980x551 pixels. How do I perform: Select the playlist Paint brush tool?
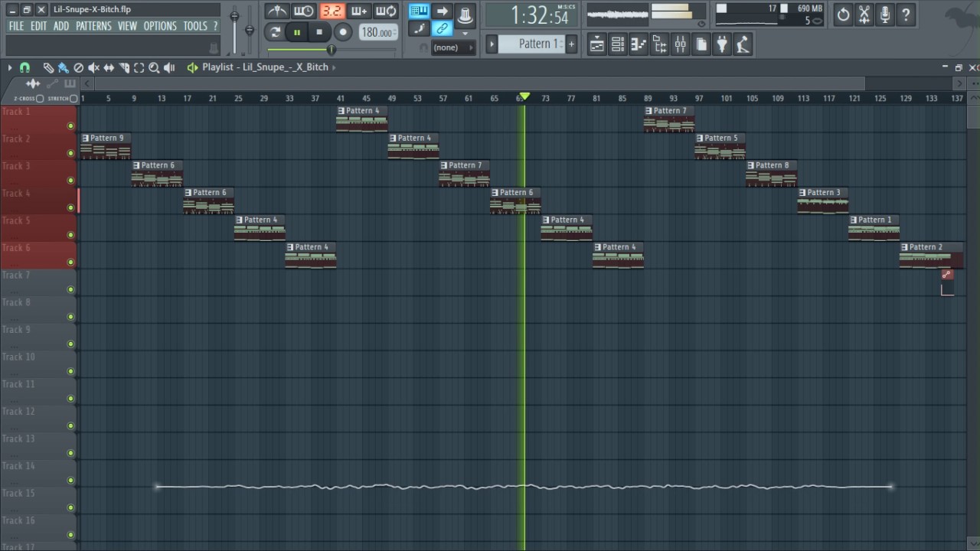pos(64,67)
